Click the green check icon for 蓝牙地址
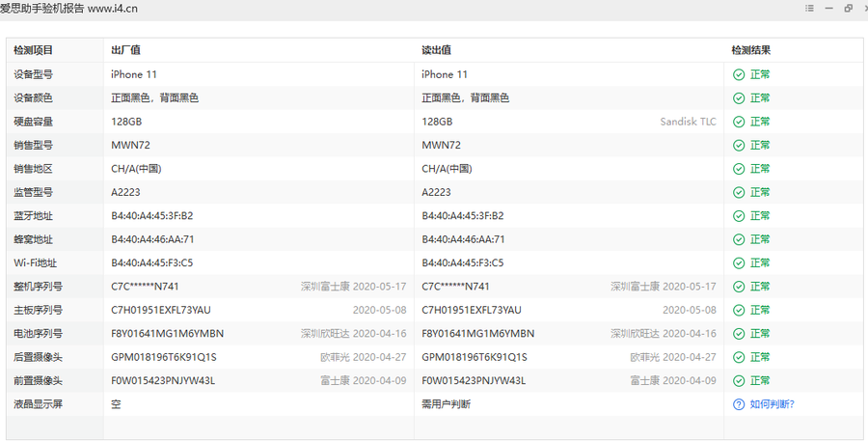 pos(739,216)
